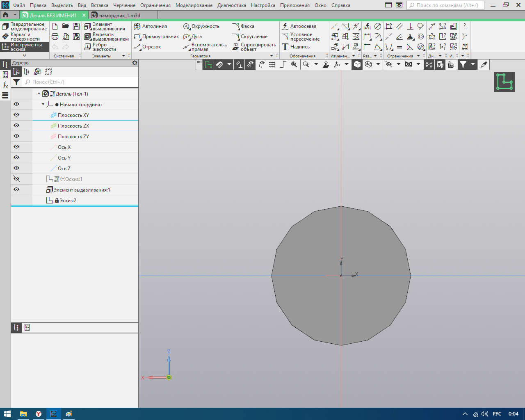Viewport: 525px width, 420px height.
Task: Select the Окружность tool
Action: [x=201, y=26]
